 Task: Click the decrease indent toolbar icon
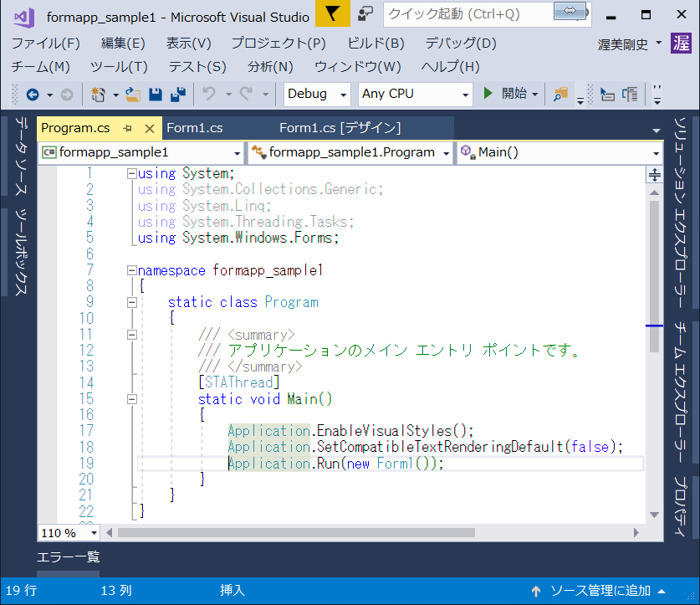[x=607, y=95]
